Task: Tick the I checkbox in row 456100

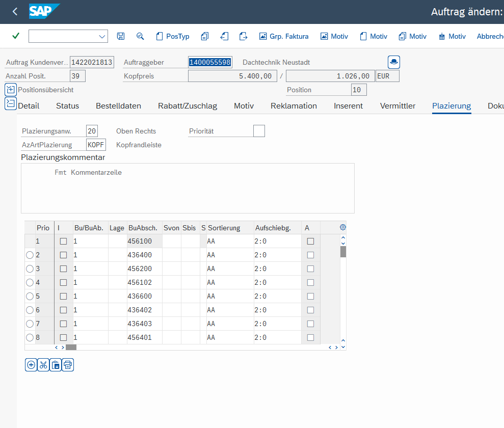Action: coord(63,242)
